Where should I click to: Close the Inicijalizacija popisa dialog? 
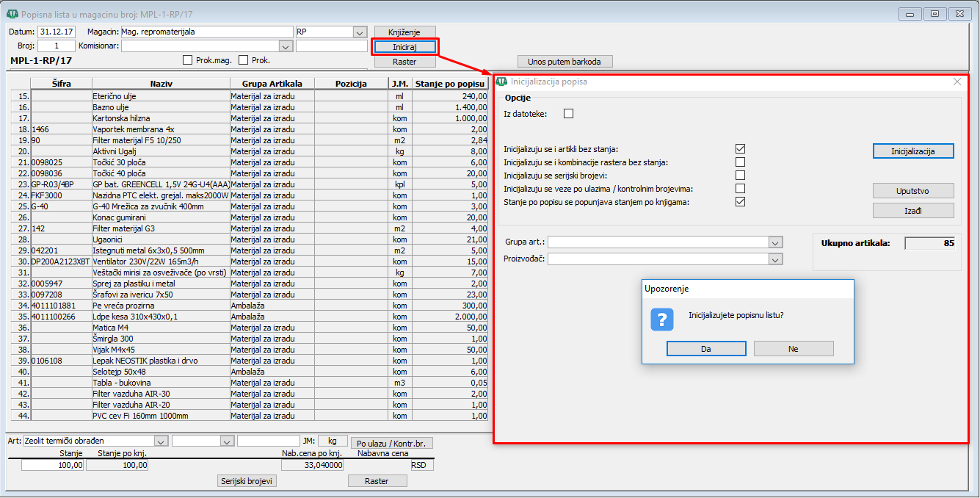point(957,82)
